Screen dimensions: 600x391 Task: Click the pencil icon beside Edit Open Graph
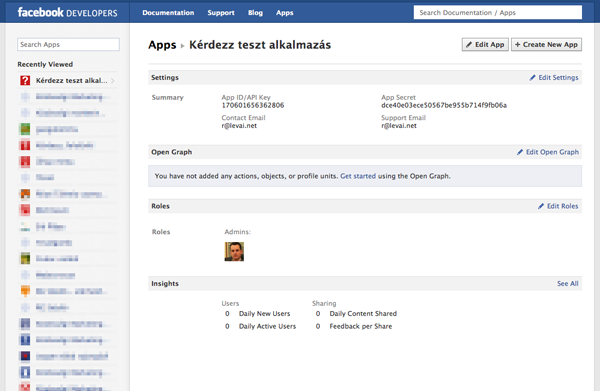click(x=520, y=152)
